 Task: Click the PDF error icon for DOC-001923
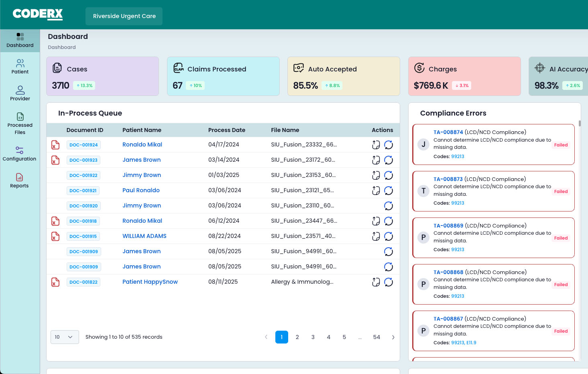click(55, 160)
